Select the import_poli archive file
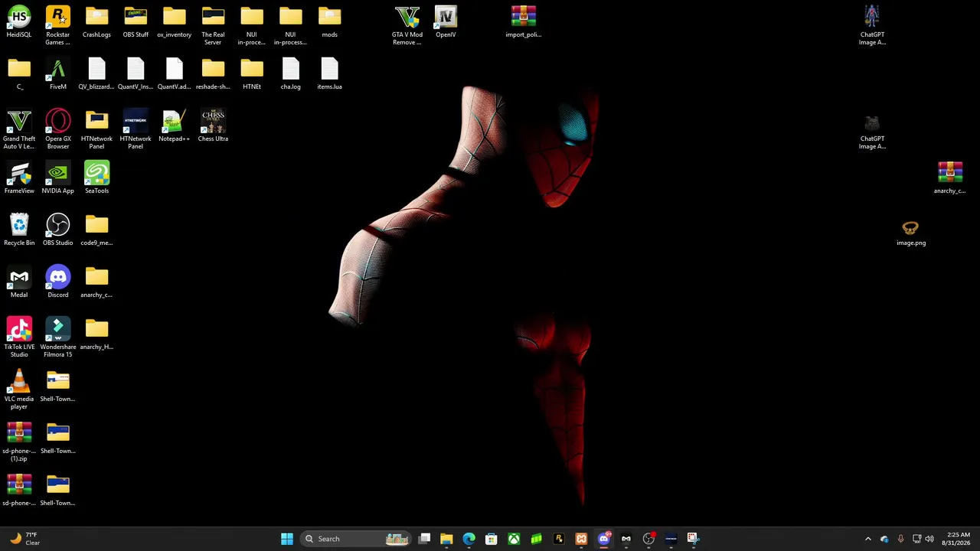The height and width of the screenshot is (551, 980). tap(524, 22)
